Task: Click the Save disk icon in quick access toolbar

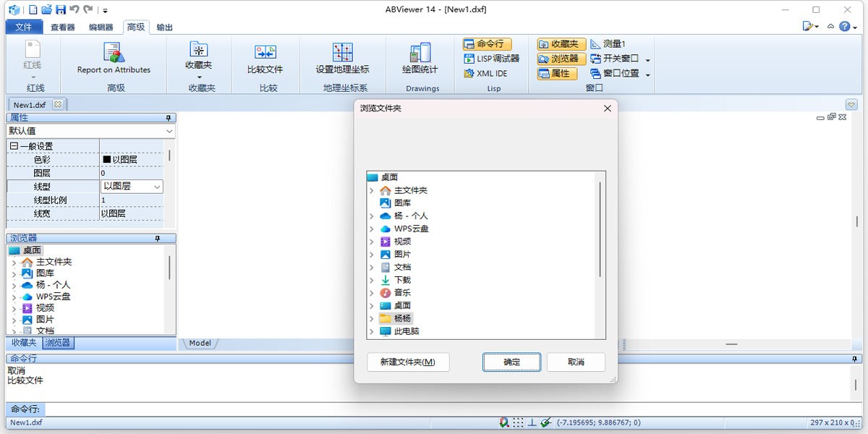Action: [61, 10]
